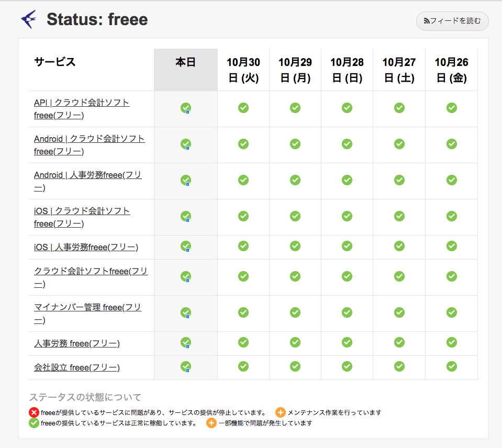Click 10月27日 check for 人事労務 freee row
Viewport: 502px width, 448px height.
coord(399,342)
